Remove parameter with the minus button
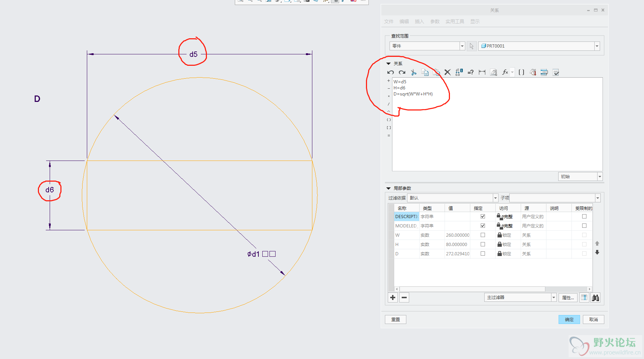The height and width of the screenshot is (359, 644). pos(404,297)
